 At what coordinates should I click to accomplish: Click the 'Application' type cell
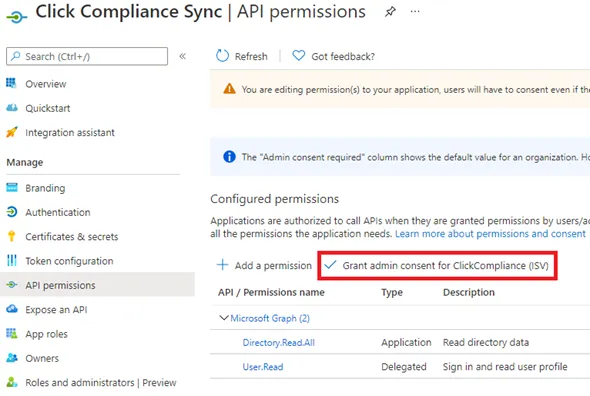[406, 343]
